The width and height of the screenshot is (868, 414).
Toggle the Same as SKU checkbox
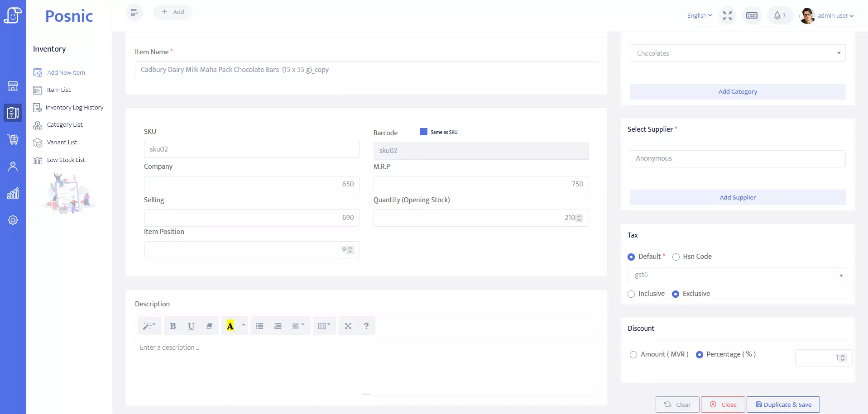pyautogui.click(x=424, y=132)
